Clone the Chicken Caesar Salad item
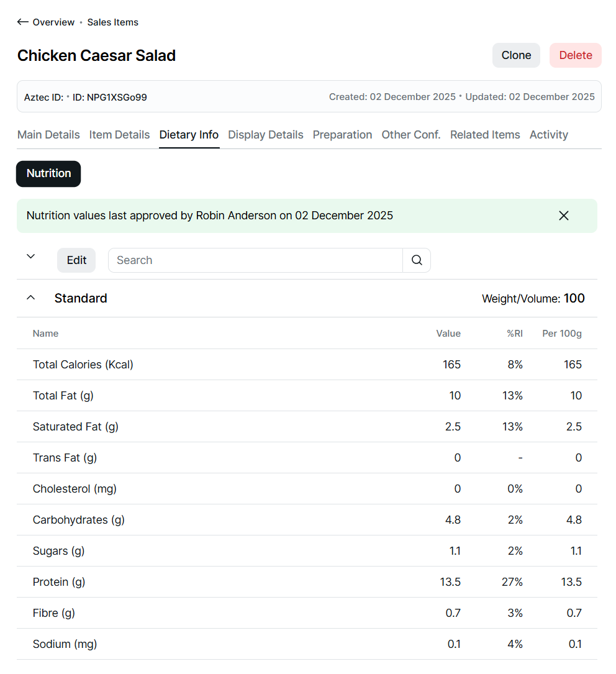The width and height of the screenshot is (616, 674). point(516,55)
